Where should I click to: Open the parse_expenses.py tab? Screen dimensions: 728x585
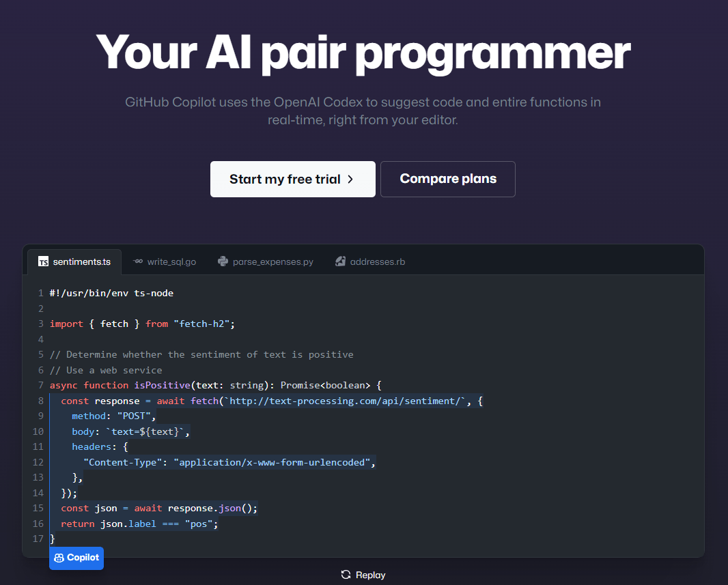(266, 261)
